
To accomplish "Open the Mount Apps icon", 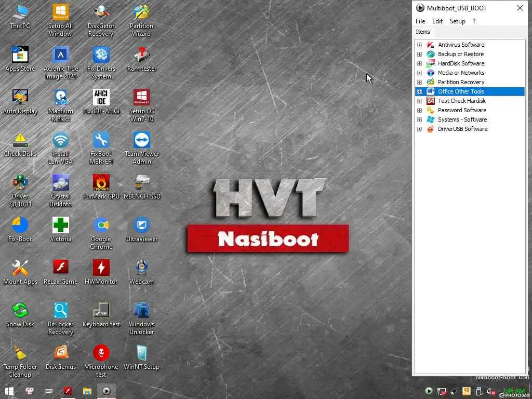I will [x=20, y=273].
